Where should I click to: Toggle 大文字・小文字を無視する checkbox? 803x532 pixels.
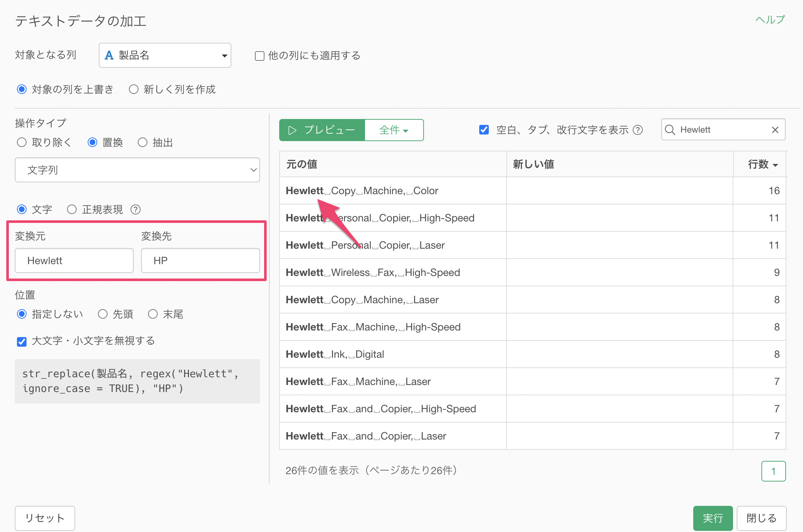pyautogui.click(x=22, y=342)
